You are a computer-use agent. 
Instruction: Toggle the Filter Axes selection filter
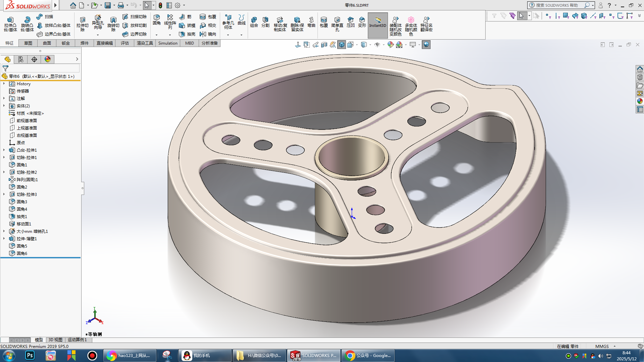point(593,16)
